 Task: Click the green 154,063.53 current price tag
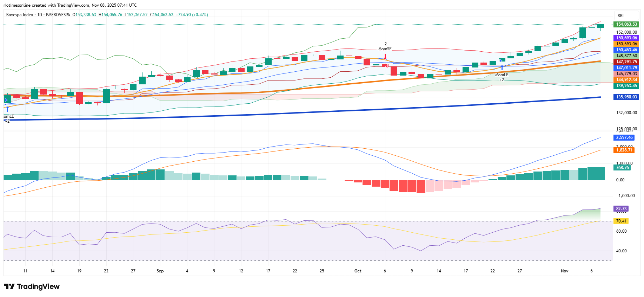[626, 24]
